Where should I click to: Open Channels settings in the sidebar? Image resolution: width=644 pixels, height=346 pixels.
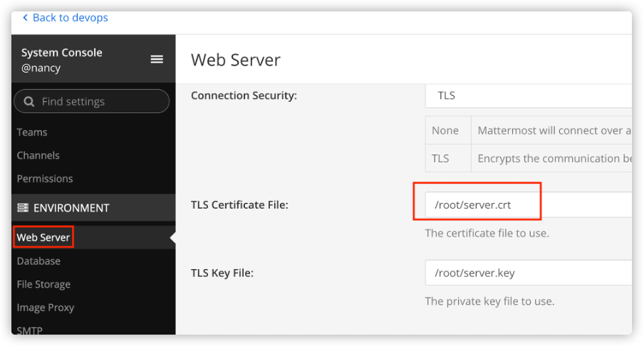tap(38, 155)
